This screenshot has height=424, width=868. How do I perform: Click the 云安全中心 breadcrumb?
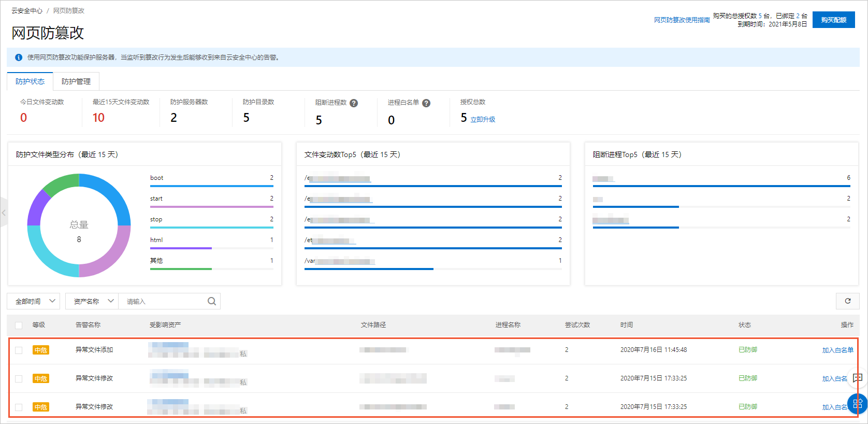point(27,10)
